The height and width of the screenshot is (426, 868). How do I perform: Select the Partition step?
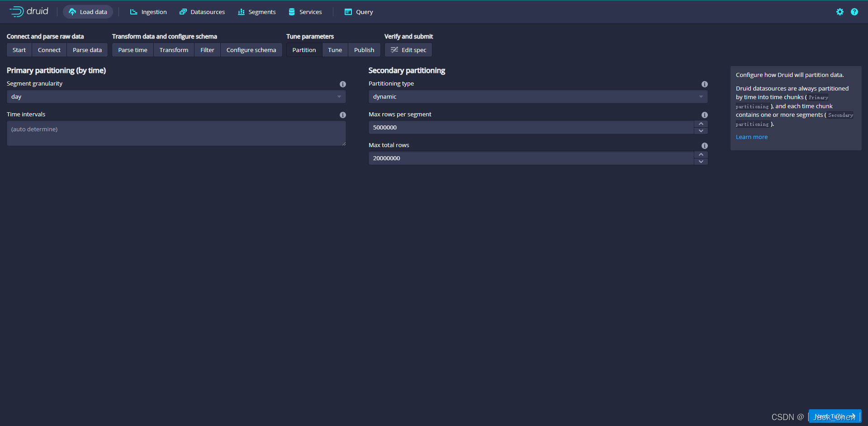tap(304, 50)
